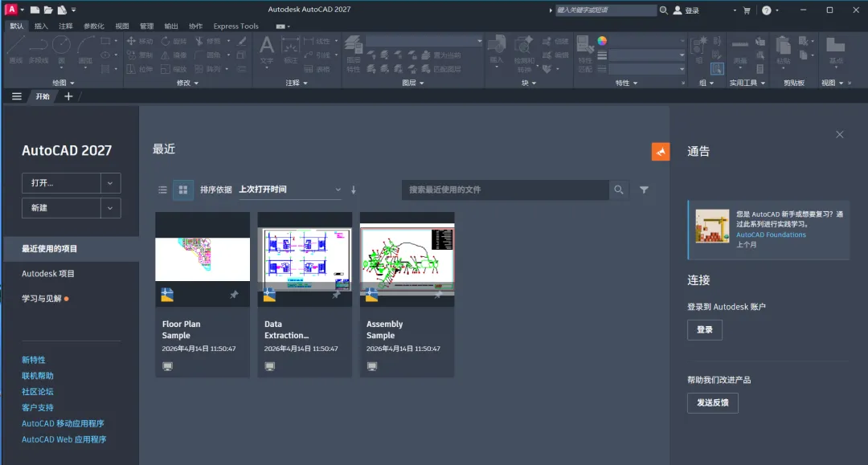Open the Express Tools ribbon tab
This screenshot has height=465, width=868.
coord(235,26)
